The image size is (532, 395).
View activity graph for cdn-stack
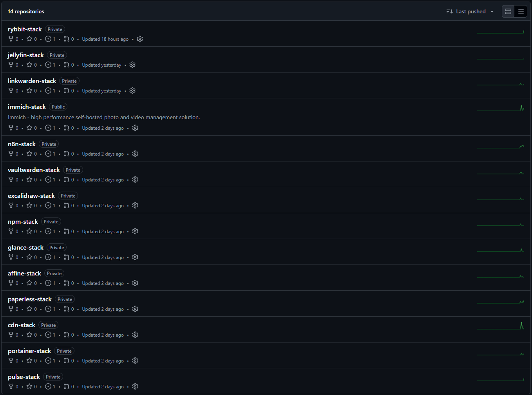point(500,326)
